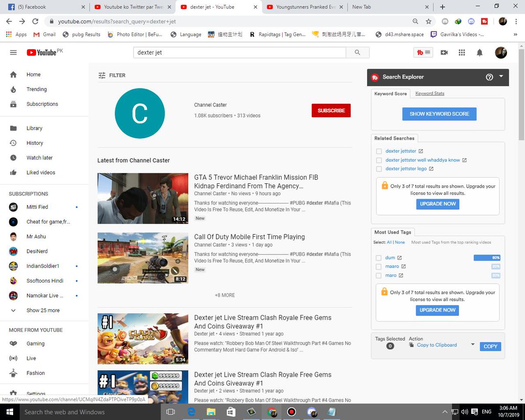
Task: Click the Channel Caster avatar circle
Action: click(140, 113)
